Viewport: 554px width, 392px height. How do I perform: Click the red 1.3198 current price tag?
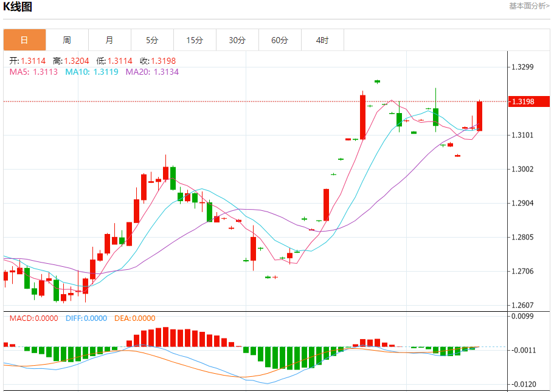528,101
